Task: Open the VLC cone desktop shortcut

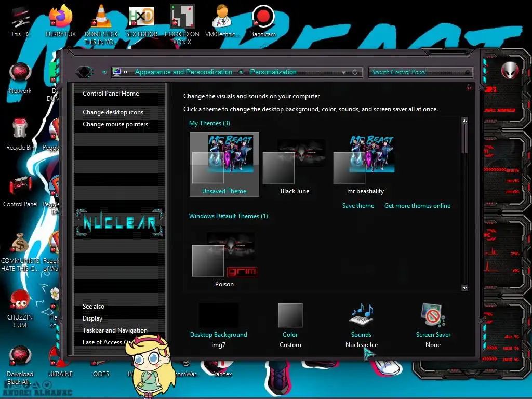Action: click(x=101, y=24)
